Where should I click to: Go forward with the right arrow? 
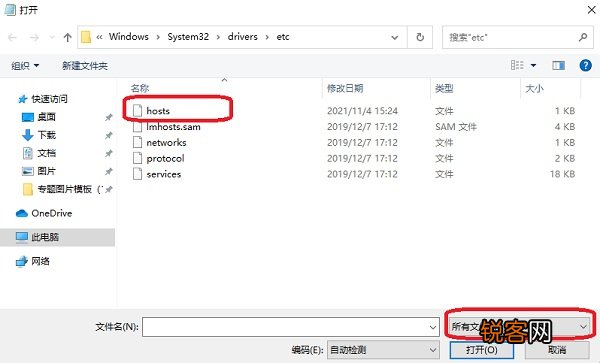tap(34, 37)
